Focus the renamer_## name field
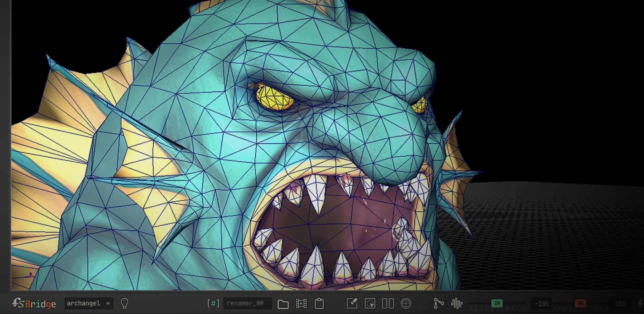 tap(247, 303)
